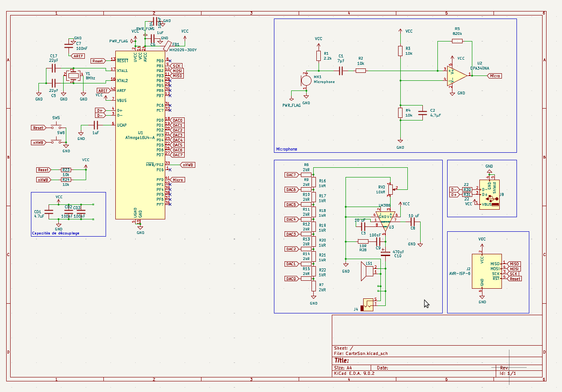Screen dimensions: 562x392
Task: Select the MK1 microphone symbol
Action: tap(305, 81)
